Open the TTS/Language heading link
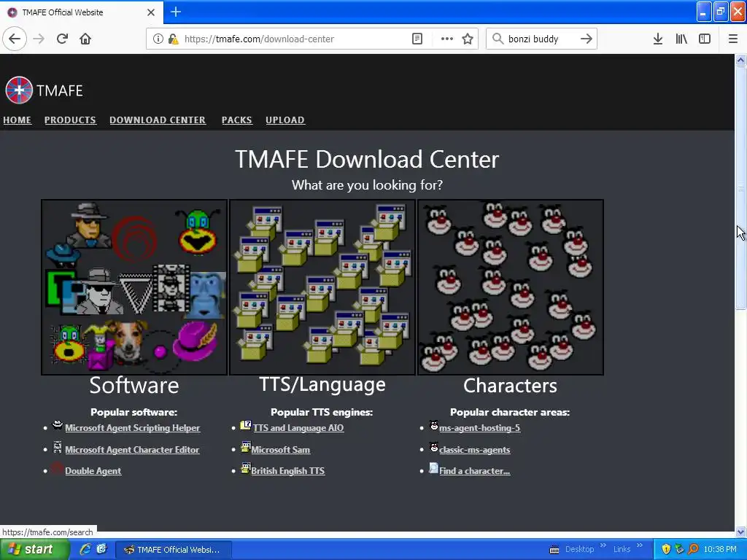Viewport: 747px width, 560px height. click(322, 384)
